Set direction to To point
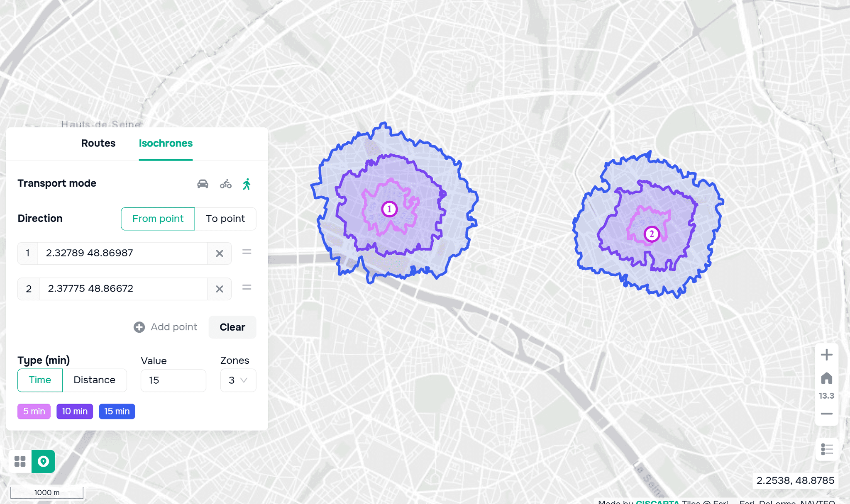 (225, 219)
